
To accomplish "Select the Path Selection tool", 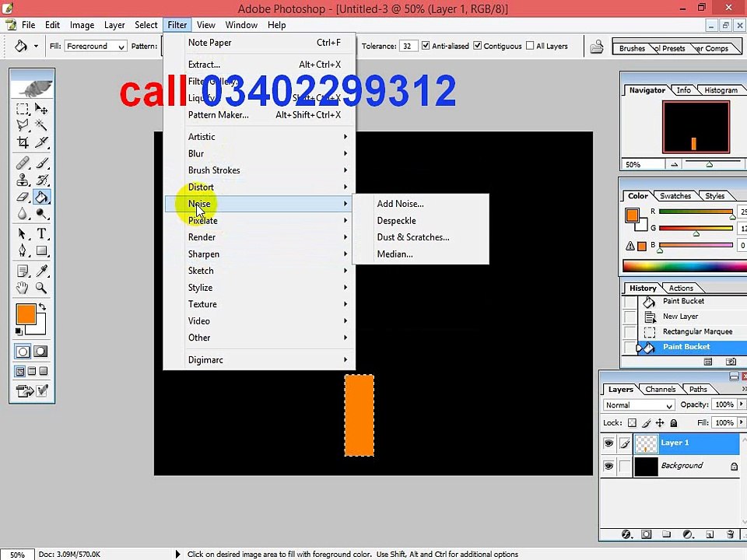I will [x=23, y=234].
